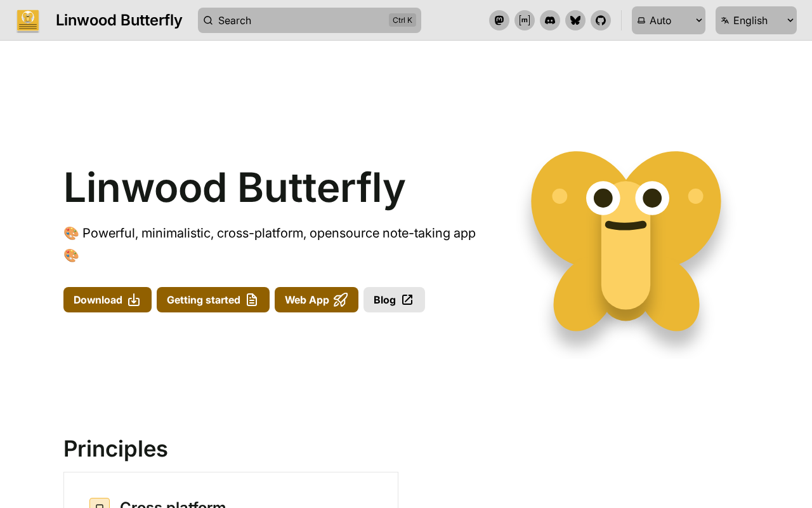
Task: Open the English language selector
Action: click(756, 20)
